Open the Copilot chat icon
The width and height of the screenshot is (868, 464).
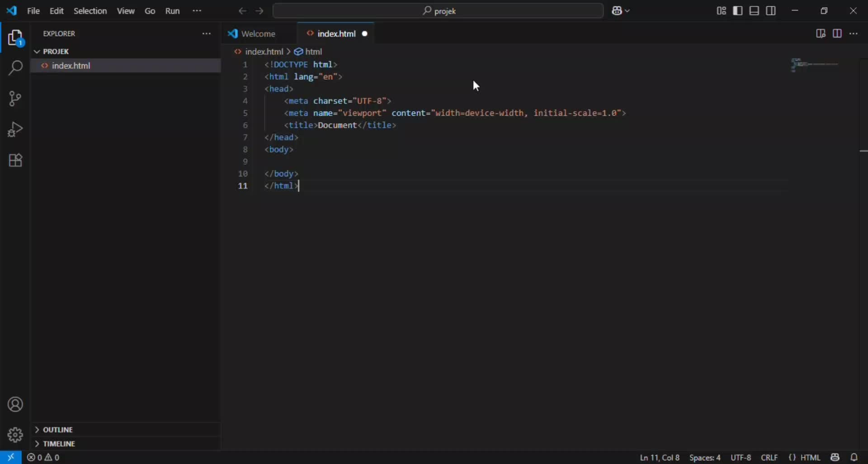point(618,11)
